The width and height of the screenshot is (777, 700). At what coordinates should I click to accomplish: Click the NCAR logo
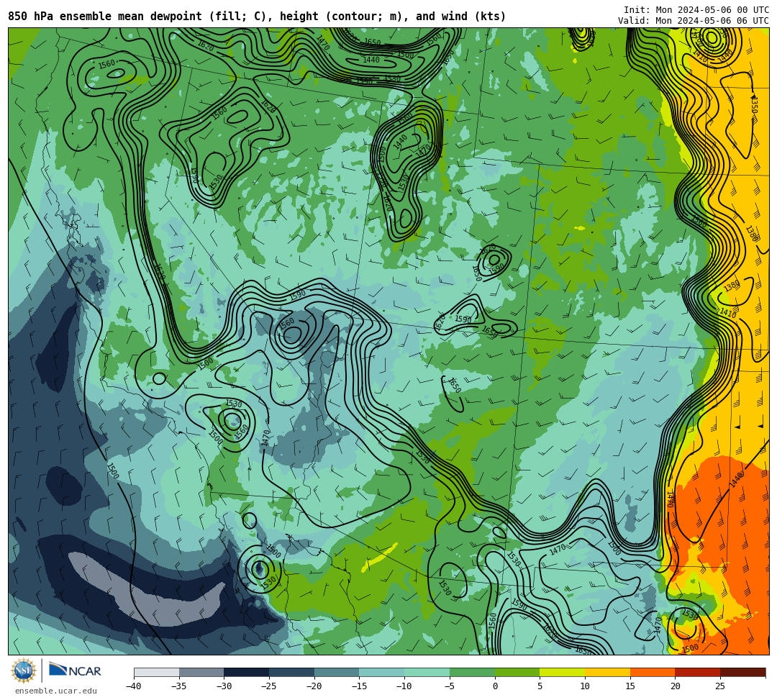point(75,671)
